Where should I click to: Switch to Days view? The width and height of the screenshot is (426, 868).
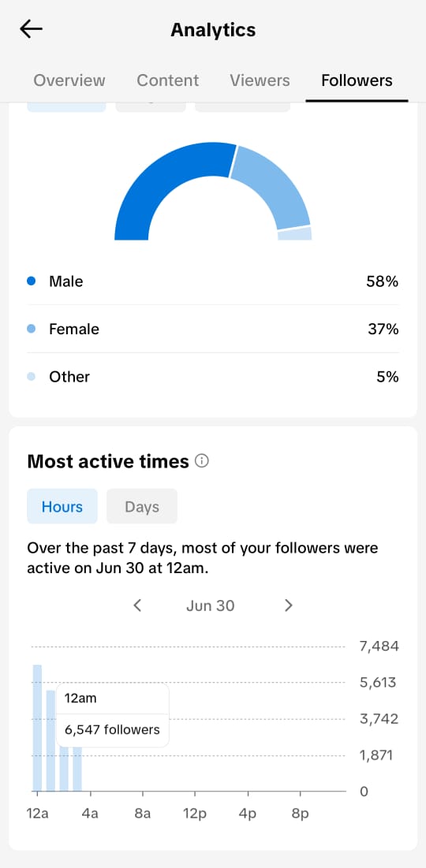(142, 506)
